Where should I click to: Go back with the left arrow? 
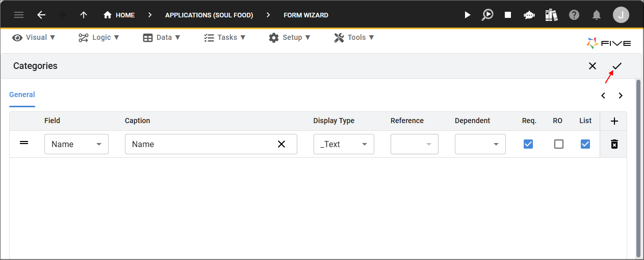[41, 15]
